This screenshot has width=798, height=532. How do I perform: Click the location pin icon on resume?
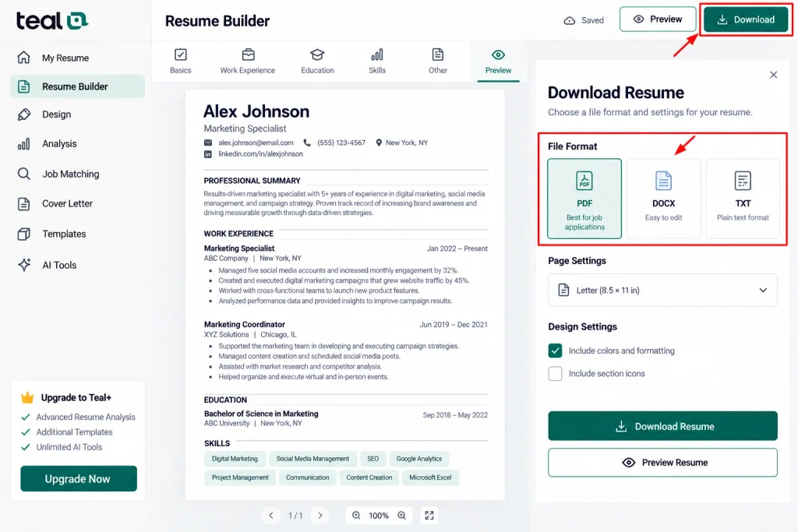coord(379,143)
